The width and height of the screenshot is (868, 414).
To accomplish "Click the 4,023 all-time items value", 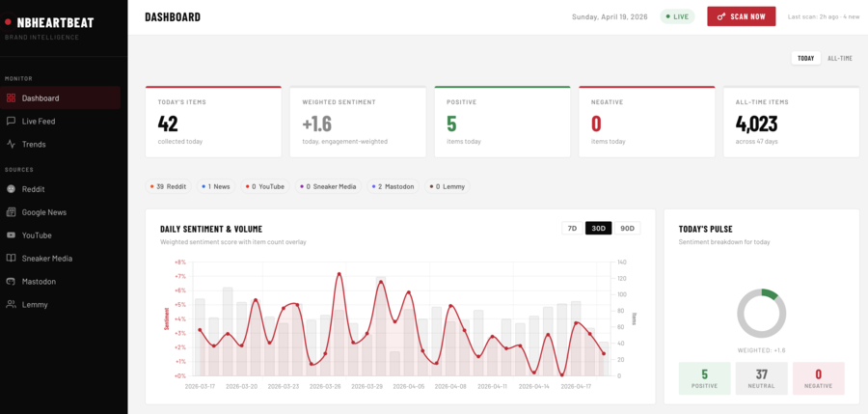I will (757, 124).
